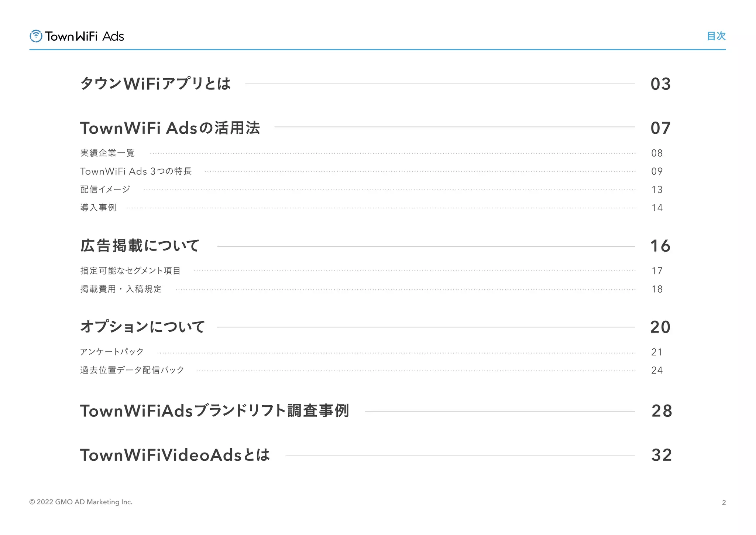Open the タウンWiFiアプリとは section
This screenshot has height=535, width=756.
(155, 84)
